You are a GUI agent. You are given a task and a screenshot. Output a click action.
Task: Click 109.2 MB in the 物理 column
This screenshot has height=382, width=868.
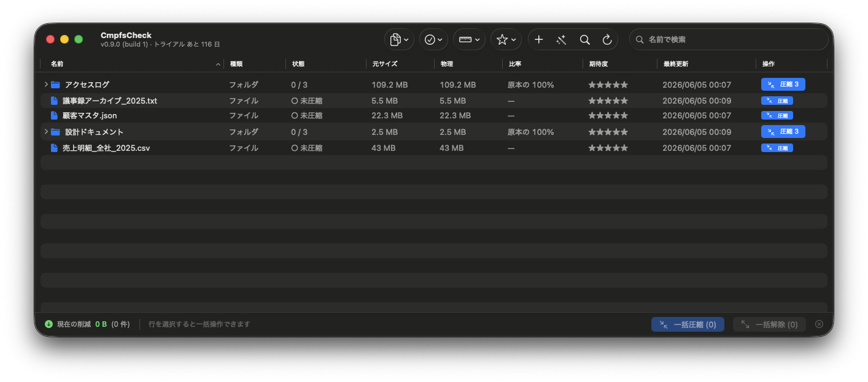[x=458, y=85]
